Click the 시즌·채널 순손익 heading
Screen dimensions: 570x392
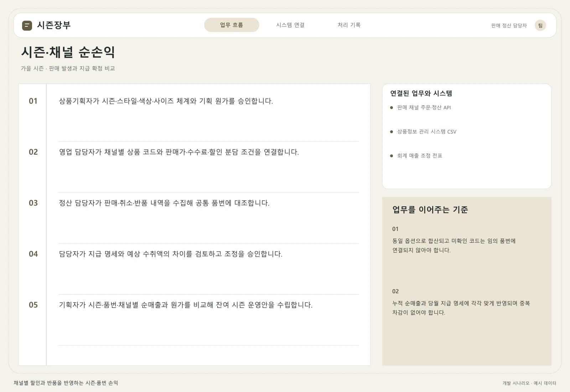click(68, 52)
